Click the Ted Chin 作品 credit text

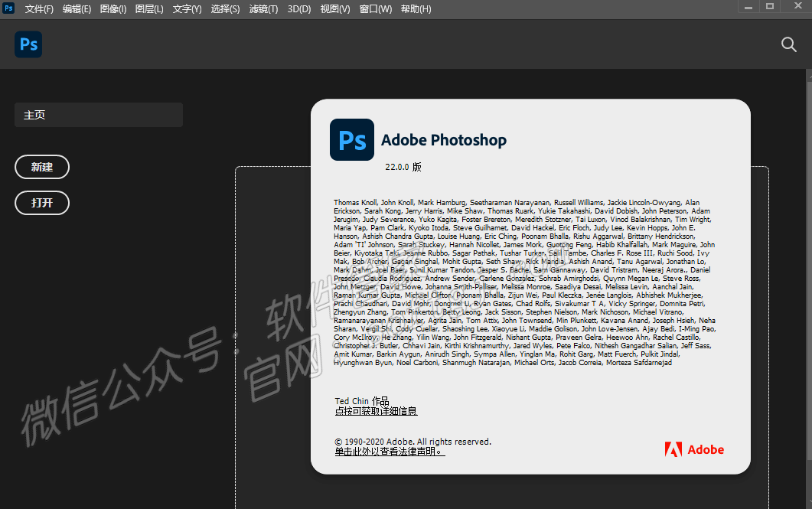[x=361, y=401]
